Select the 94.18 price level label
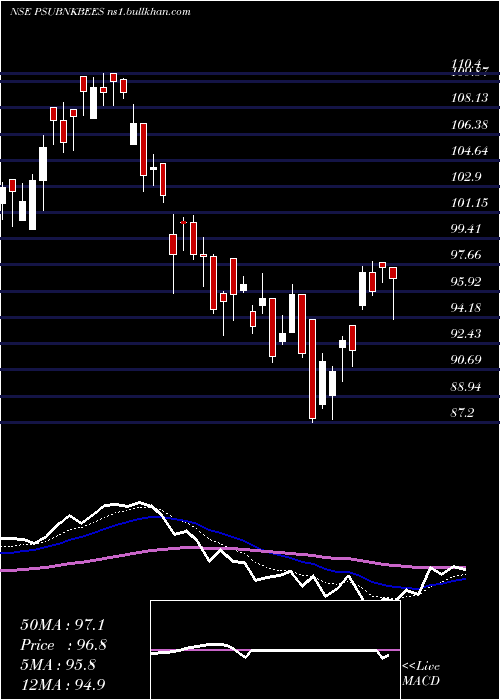The height and width of the screenshot is (700, 500). tap(467, 308)
